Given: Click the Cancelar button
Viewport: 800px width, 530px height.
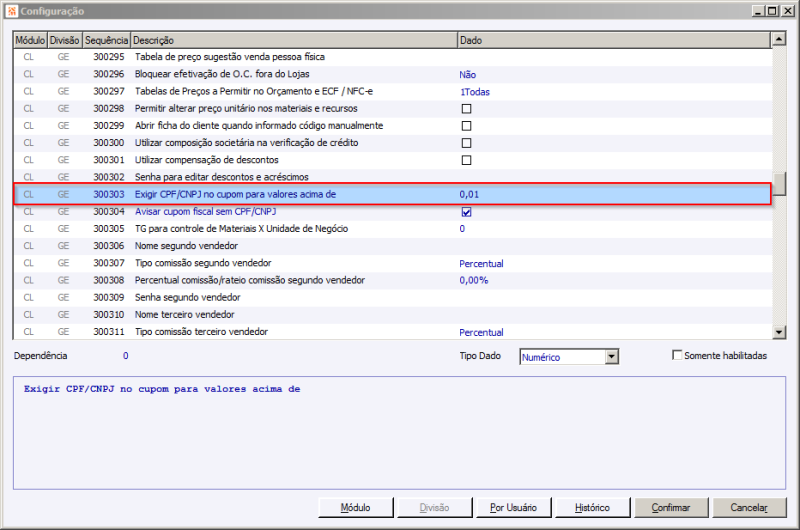Looking at the screenshot, I should (x=749, y=508).
